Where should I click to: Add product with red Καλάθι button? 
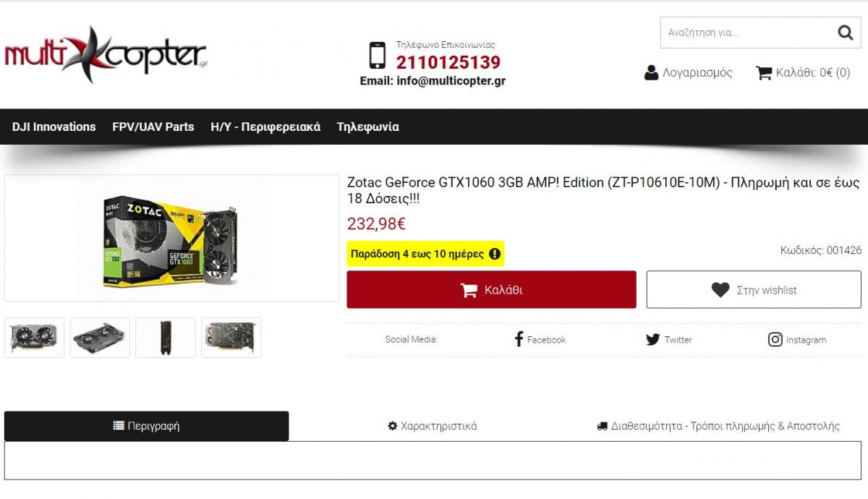(x=491, y=290)
